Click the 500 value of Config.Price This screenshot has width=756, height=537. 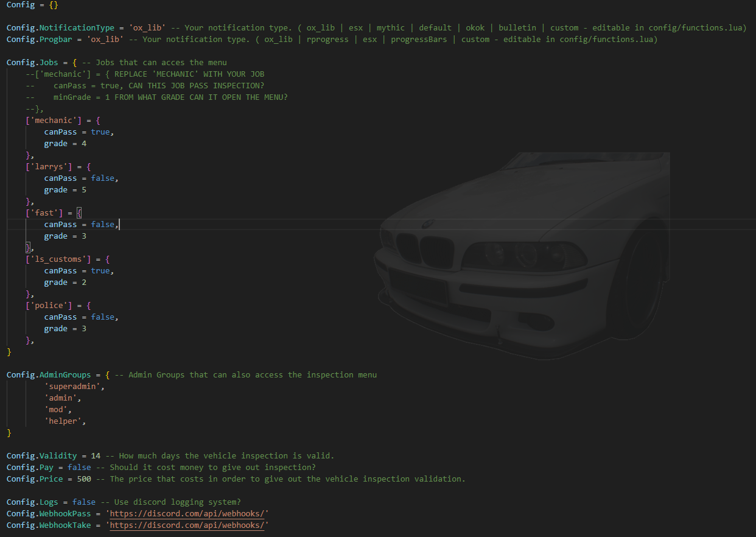click(84, 479)
